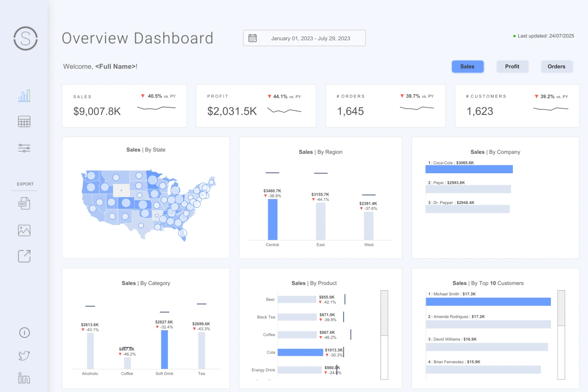
Task: Select the EXPORT section label in sidebar
Action: [25, 184]
